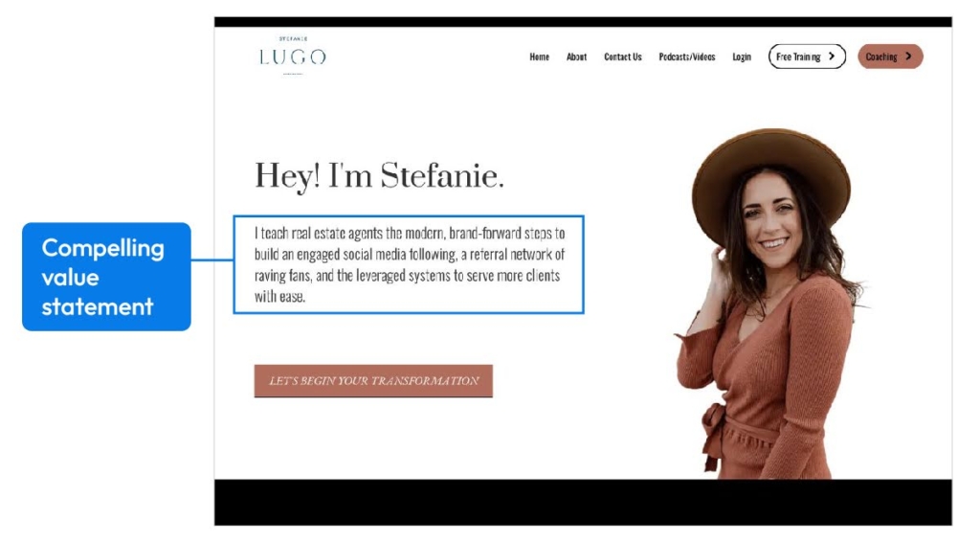Click the blue connector line to the highlight box
The width and height of the screenshot is (980, 542).
pos(212,260)
